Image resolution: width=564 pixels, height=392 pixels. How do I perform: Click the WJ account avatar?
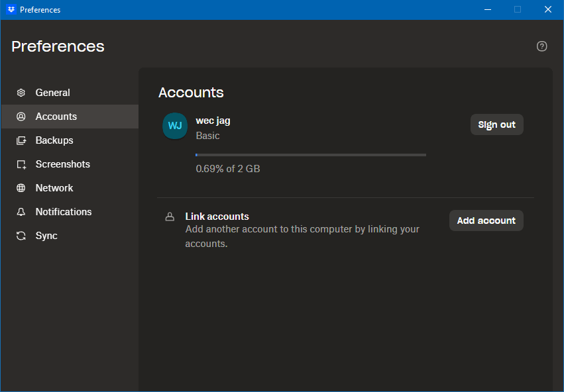pos(175,126)
